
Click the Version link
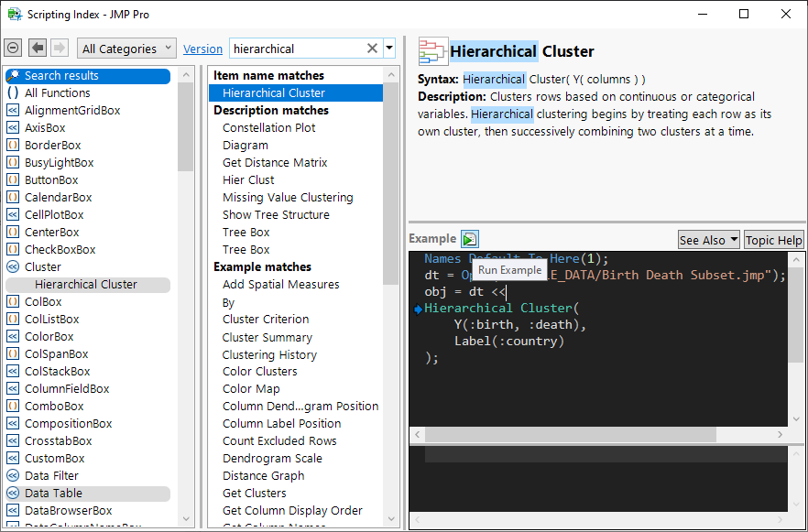click(x=202, y=49)
